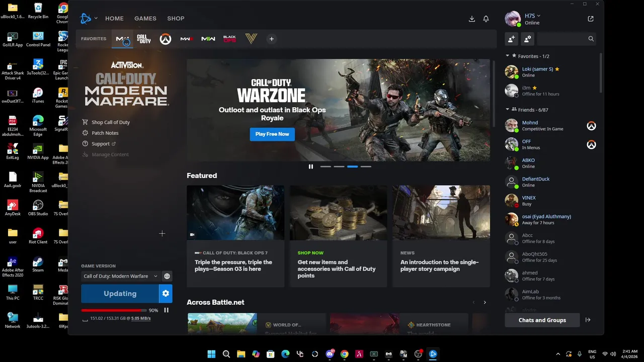
Task: Open Google Chrome from the taskbar
Action: pyautogui.click(x=344, y=354)
